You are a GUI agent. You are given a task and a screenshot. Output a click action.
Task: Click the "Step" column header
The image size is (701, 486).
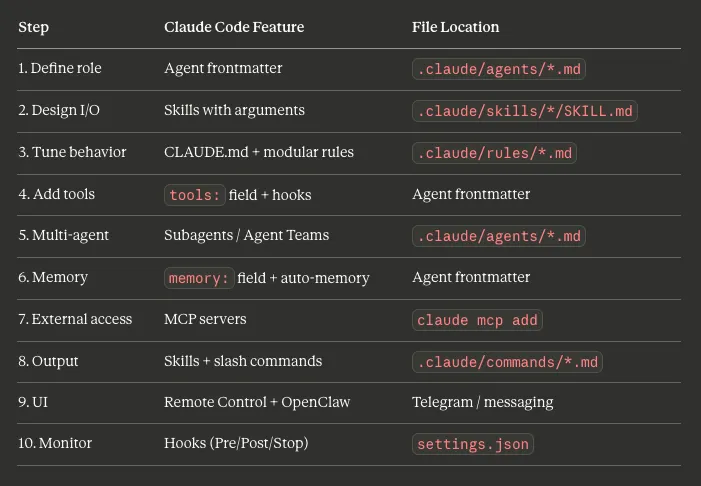pos(33,27)
